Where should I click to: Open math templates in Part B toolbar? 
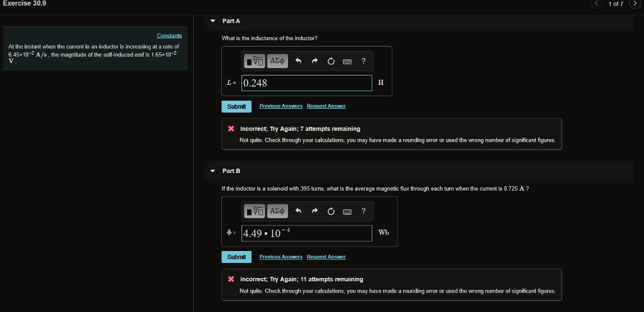[255, 211]
